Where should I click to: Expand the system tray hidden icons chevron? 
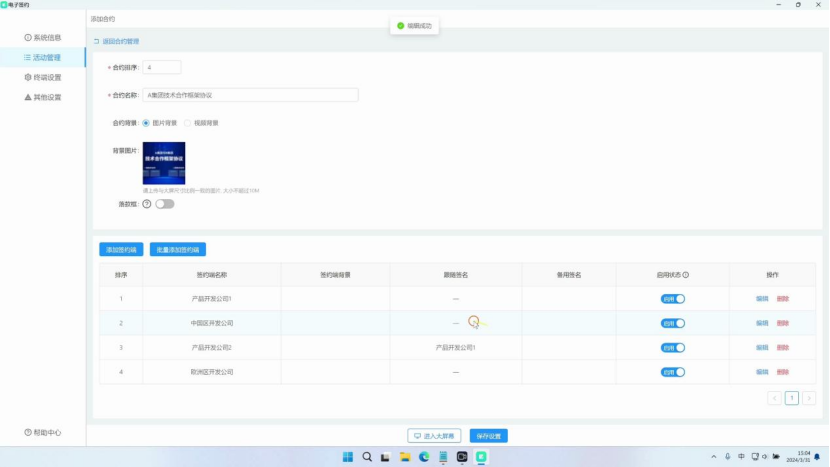tap(711, 457)
